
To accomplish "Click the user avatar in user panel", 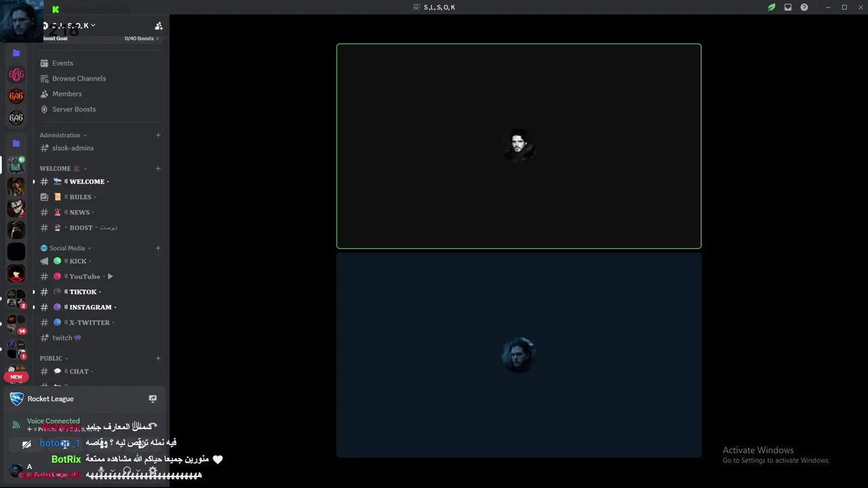I will click(x=16, y=470).
